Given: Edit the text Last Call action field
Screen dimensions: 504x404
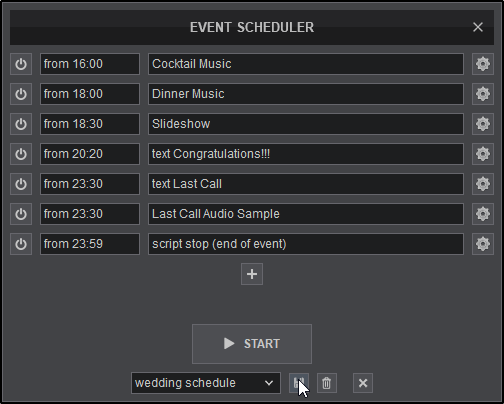Looking at the screenshot, I should 306,184.
